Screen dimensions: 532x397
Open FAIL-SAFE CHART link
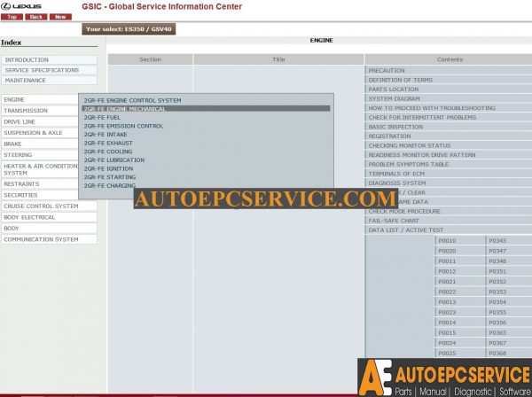click(x=449, y=221)
